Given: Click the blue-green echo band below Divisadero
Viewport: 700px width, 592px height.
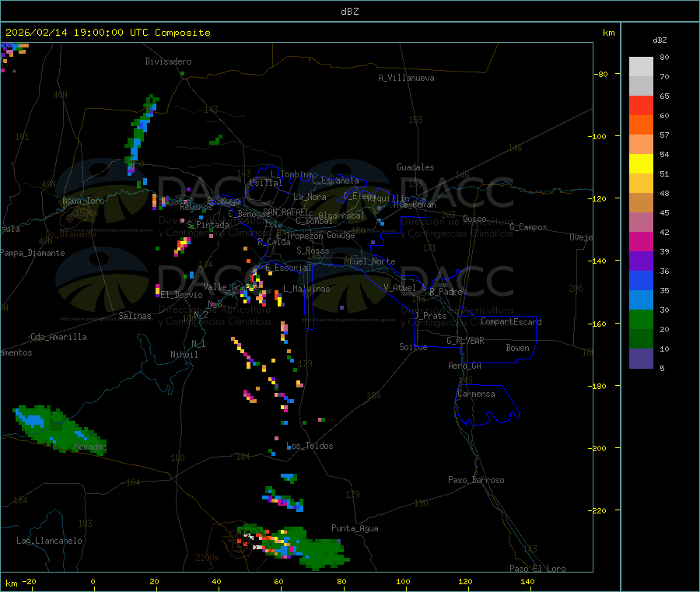Looking at the screenshot, I should [141, 134].
